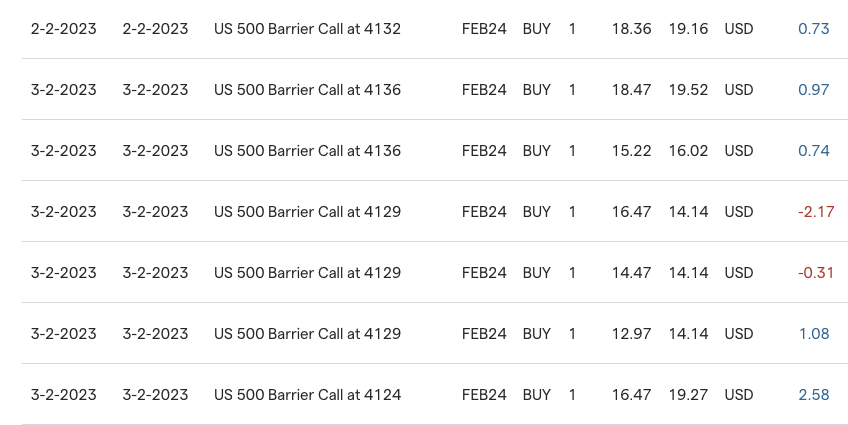848x425 pixels.
Task: Click the 2.58 profit value
Action: 813,395
